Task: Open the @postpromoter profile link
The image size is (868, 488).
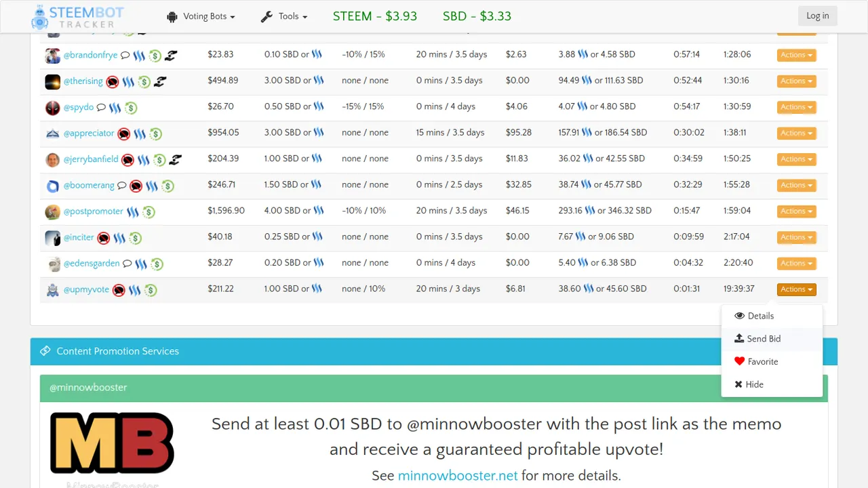Action: pyautogui.click(x=94, y=211)
